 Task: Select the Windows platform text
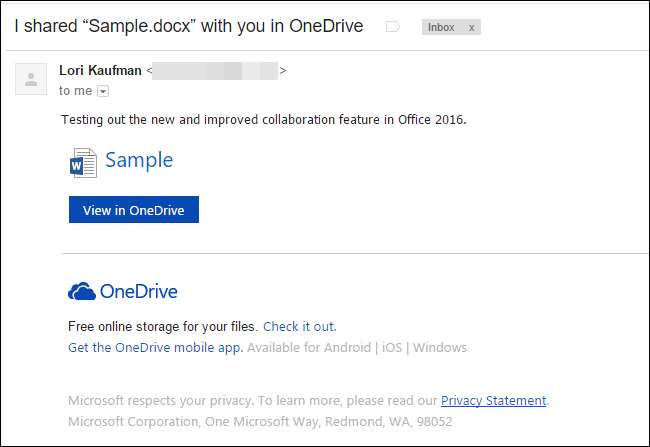pyautogui.click(x=440, y=347)
